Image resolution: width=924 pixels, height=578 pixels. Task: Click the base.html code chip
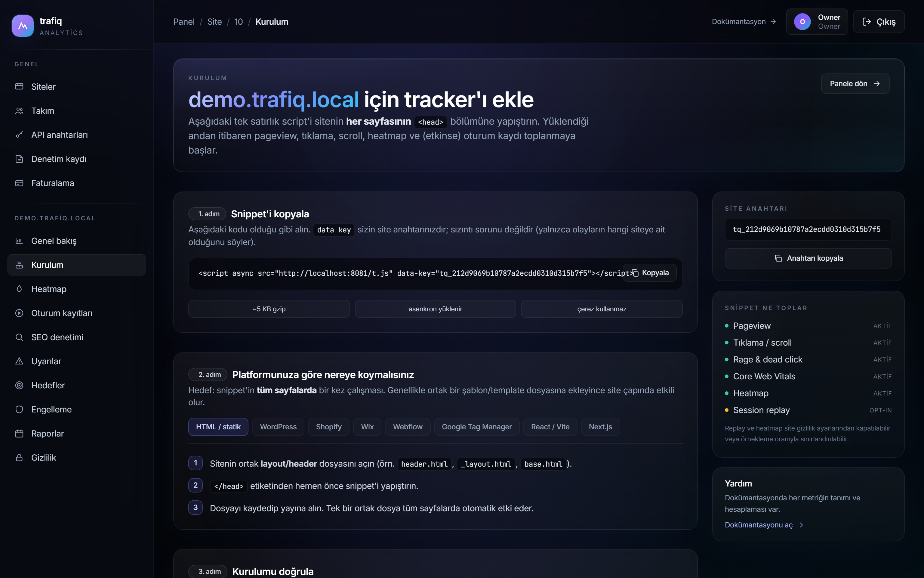click(x=543, y=464)
